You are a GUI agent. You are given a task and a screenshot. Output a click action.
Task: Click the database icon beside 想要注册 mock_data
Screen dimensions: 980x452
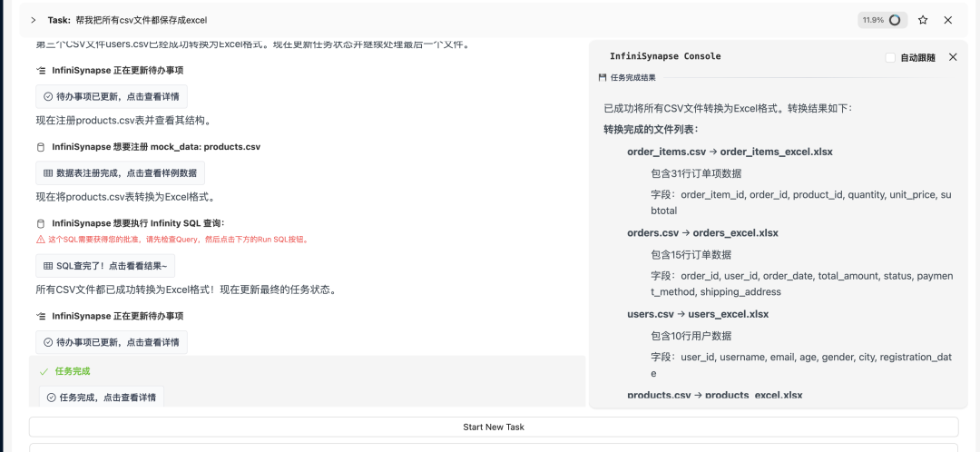(x=41, y=148)
